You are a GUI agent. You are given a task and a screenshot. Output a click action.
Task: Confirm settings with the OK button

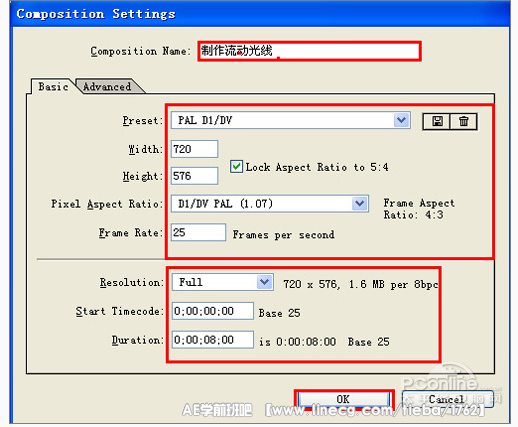[x=344, y=399]
